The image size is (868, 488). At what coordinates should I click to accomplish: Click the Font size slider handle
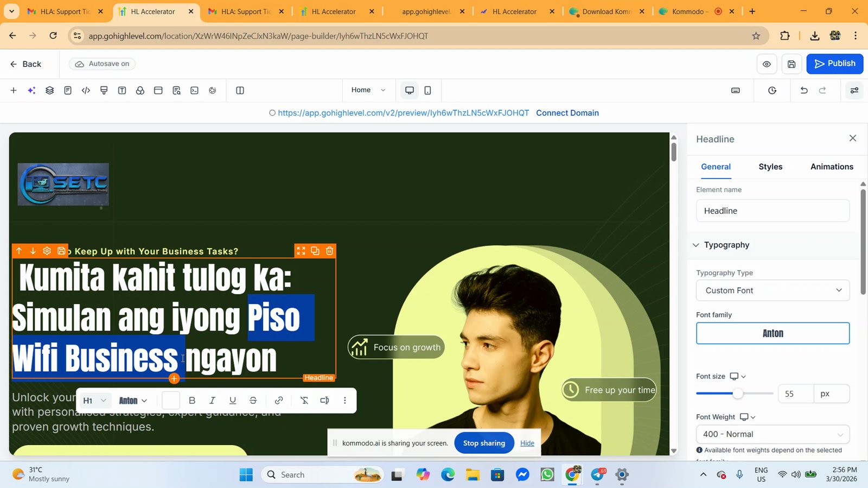click(738, 394)
